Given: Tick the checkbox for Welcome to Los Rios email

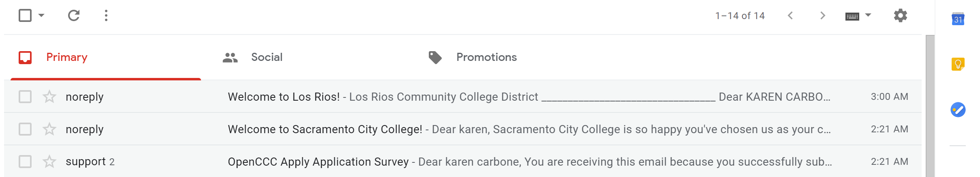Looking at the screenshot, I should tap(25, 97).
